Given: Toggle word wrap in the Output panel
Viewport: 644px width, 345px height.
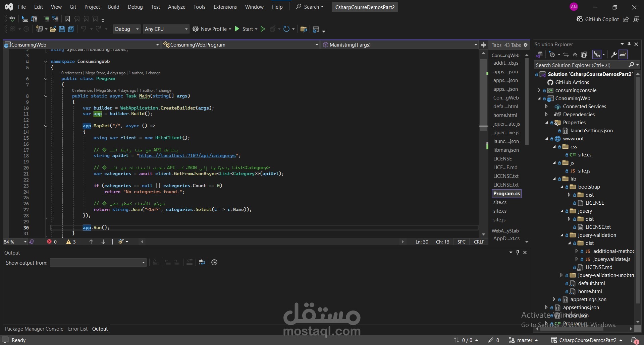Looking at the screenshot, I should 202,262.
